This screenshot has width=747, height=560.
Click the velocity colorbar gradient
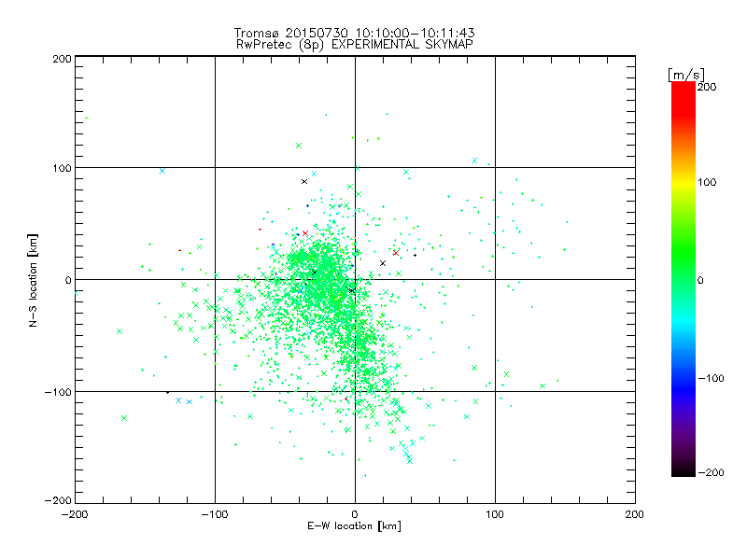click(684, 279)
